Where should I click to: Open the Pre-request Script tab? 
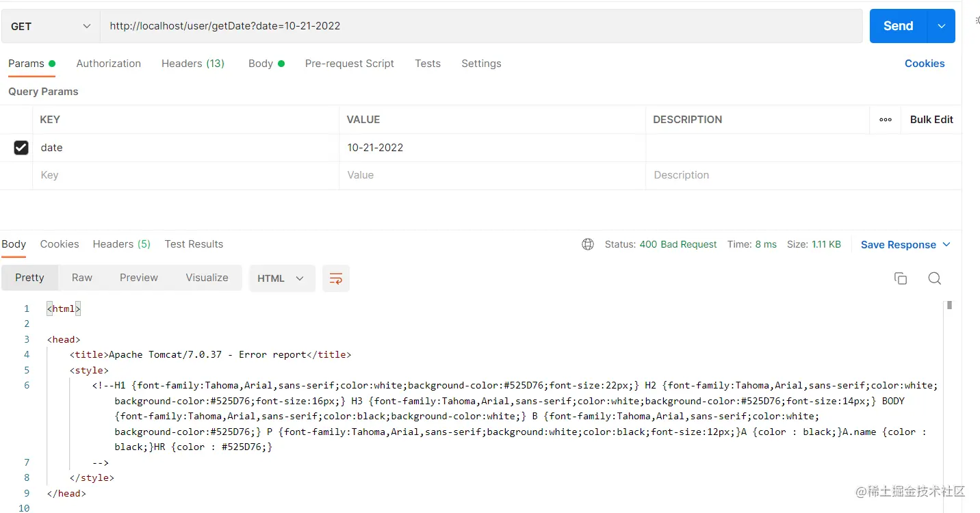coord(350,64)
